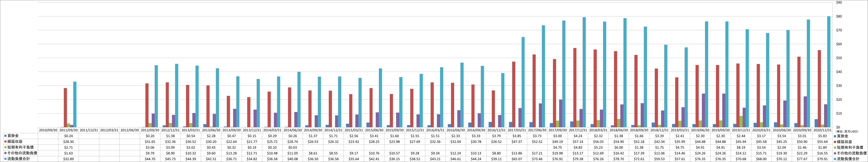Select the $0.03 cell under 2014/06/30
The image size is (868, 162).
tap(293, 148)
